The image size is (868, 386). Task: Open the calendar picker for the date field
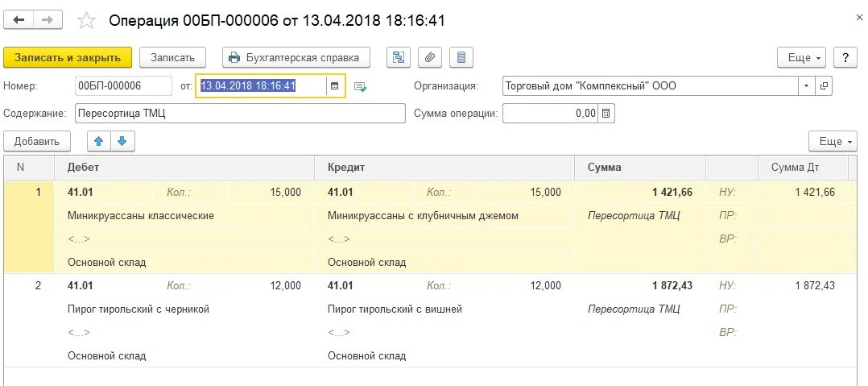click(334, 86)
